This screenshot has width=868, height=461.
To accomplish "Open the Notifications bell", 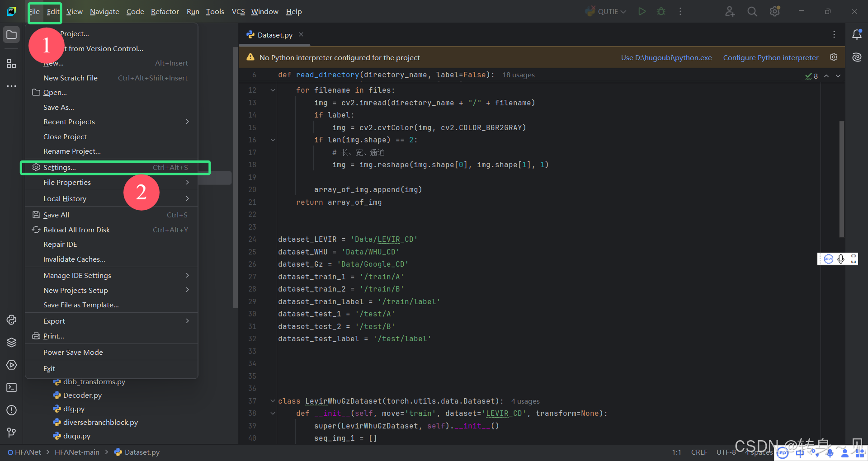I will point(857,34).
